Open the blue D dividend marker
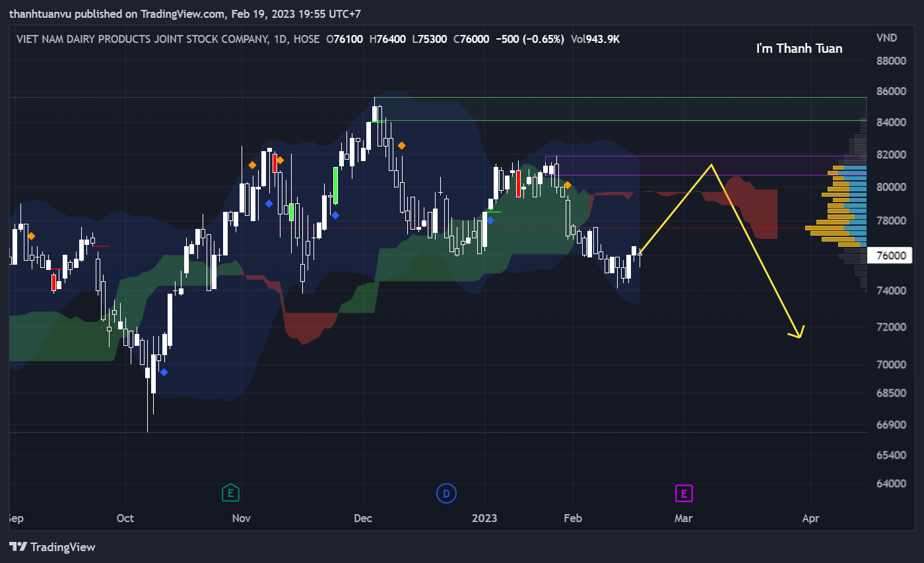 click(446, 492)
